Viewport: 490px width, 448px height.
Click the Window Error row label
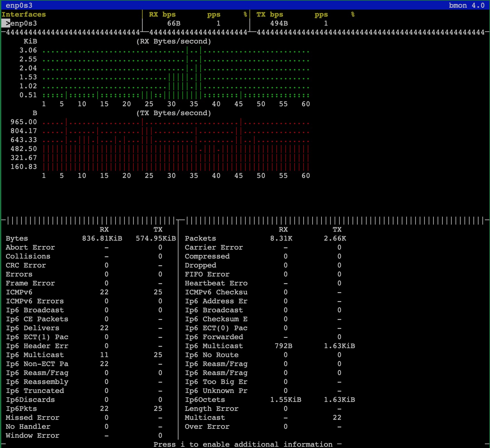(33, 436)
